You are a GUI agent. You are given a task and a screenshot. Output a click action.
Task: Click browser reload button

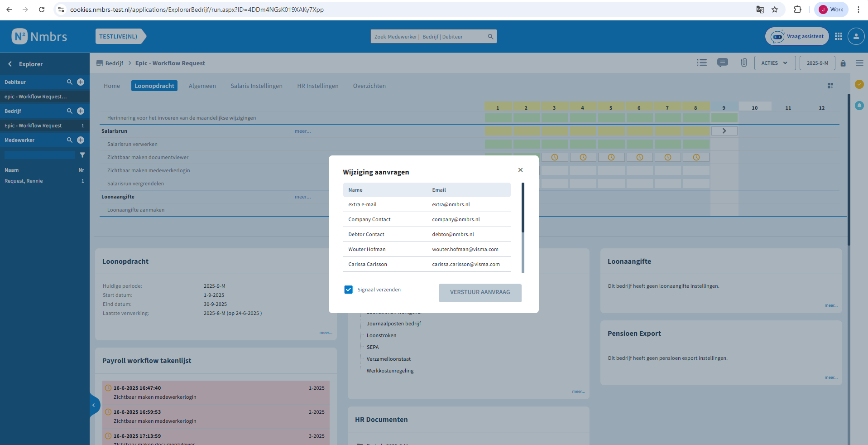point(42,10)
